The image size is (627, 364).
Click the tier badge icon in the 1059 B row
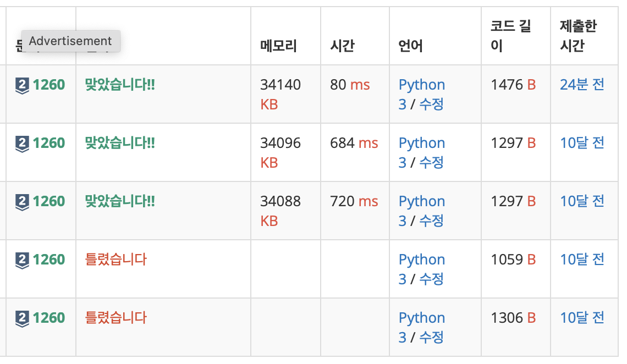point(23,260)
